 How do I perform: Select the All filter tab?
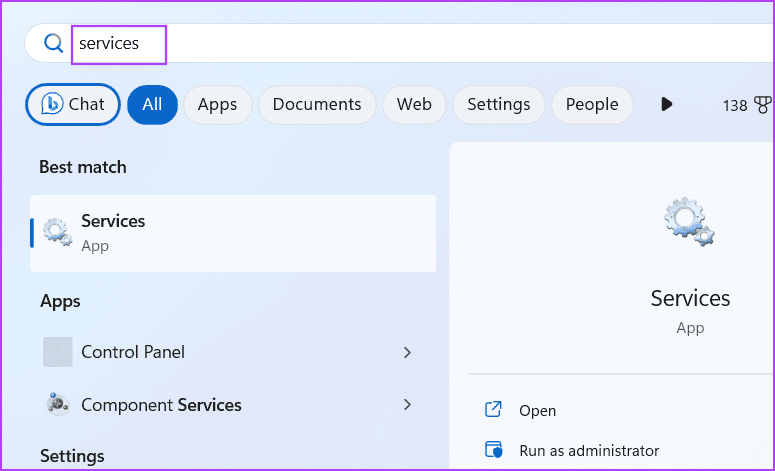click(152, 104)
